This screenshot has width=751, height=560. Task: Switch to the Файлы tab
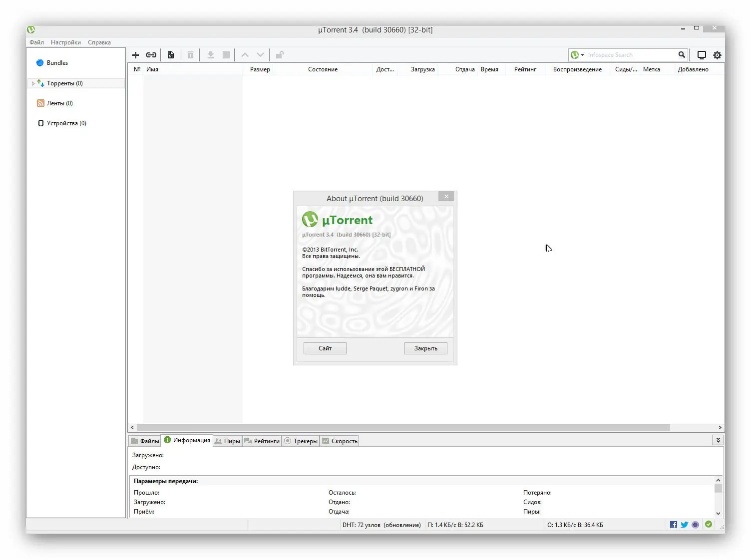point(145,441)
